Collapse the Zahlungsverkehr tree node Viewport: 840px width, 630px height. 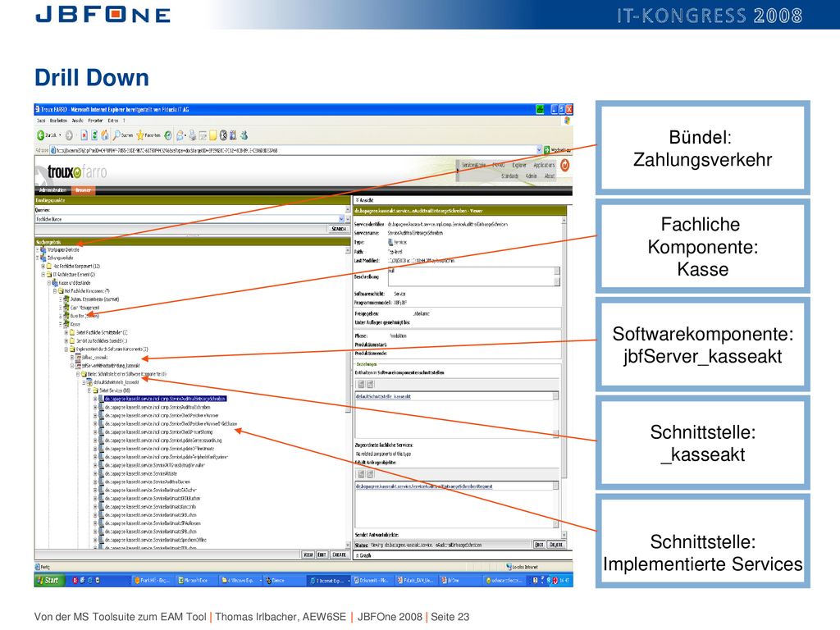(38, 258)
